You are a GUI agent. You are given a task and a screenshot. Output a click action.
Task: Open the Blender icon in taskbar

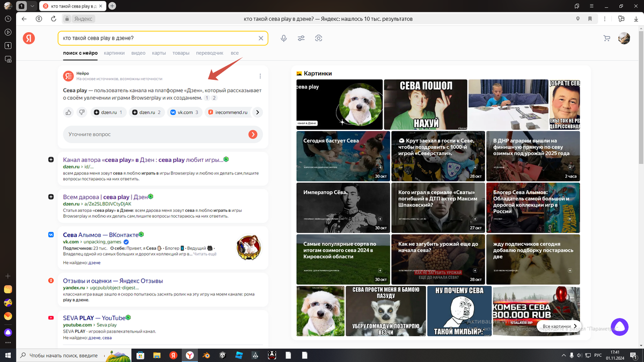pyautogui.click(x=207, y=355)
